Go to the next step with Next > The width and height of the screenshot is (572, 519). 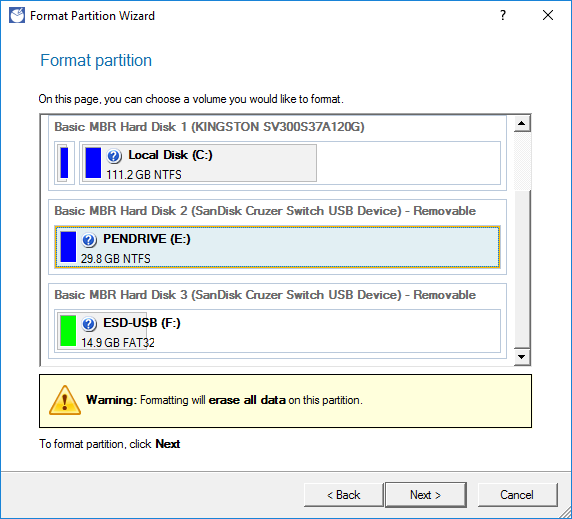[x=426, y=495]
